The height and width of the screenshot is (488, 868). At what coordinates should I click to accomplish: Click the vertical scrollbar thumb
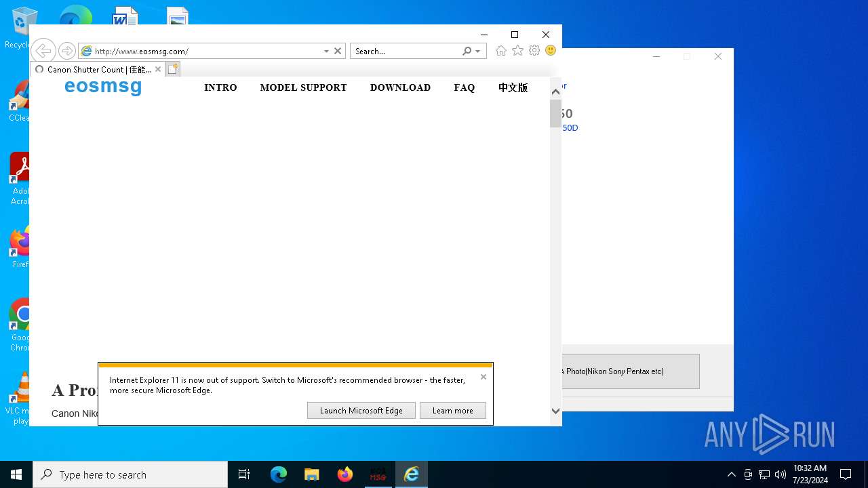pyautogui.click(x=555, y=114)
